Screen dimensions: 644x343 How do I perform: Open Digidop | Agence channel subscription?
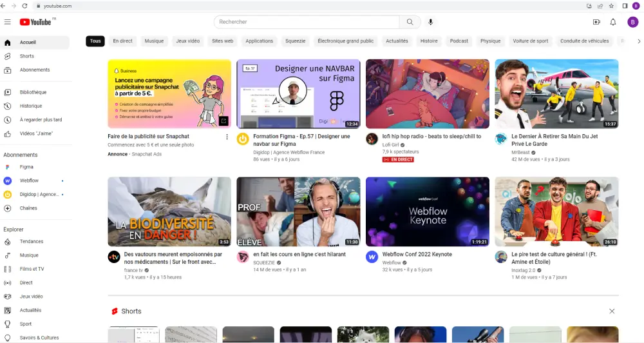35,195
